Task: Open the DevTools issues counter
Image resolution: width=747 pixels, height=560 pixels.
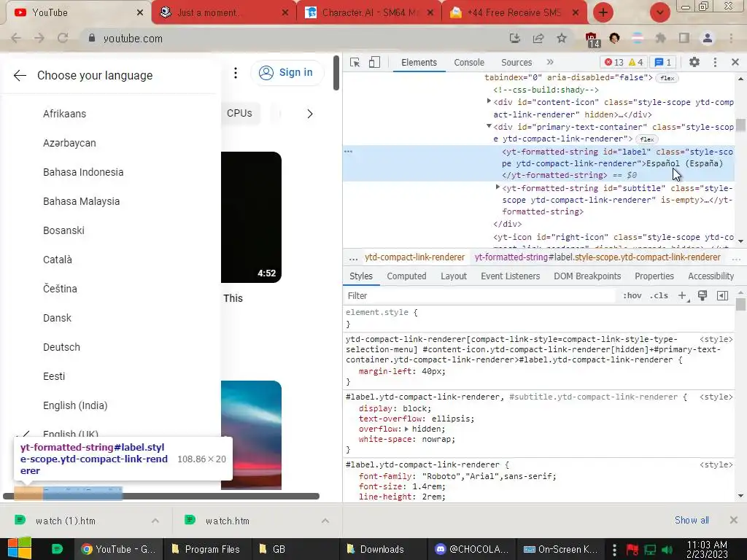Action: tap(662, 63)
